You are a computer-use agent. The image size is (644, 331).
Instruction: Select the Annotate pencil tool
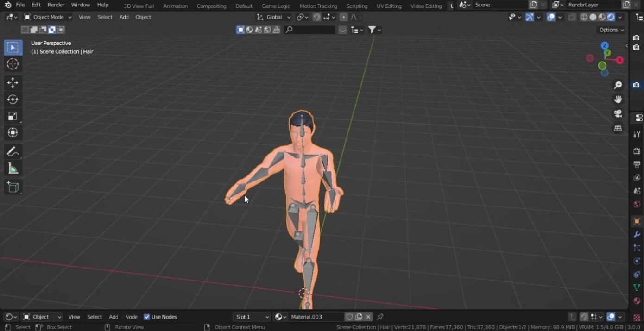(13, 151)
